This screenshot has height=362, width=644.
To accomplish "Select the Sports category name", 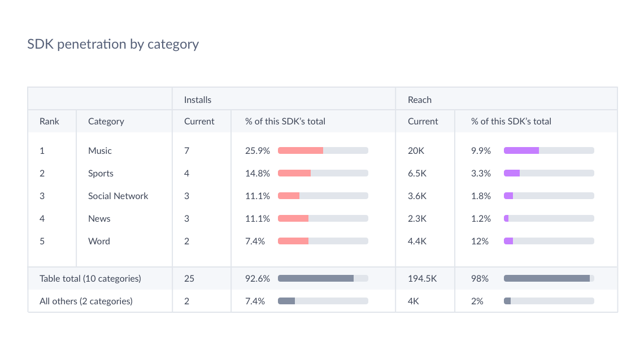I will [101, 173].
